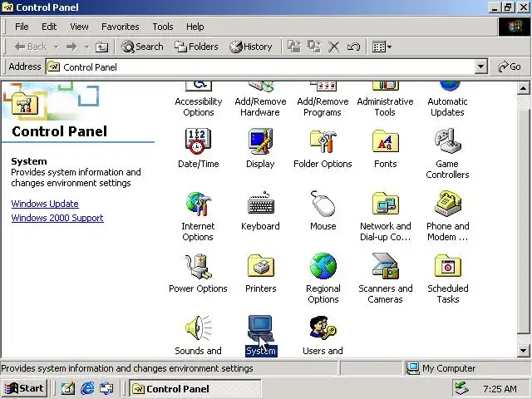Open the Start menu
The height and width of the screenshot is (399, 532).
(24, 388)
